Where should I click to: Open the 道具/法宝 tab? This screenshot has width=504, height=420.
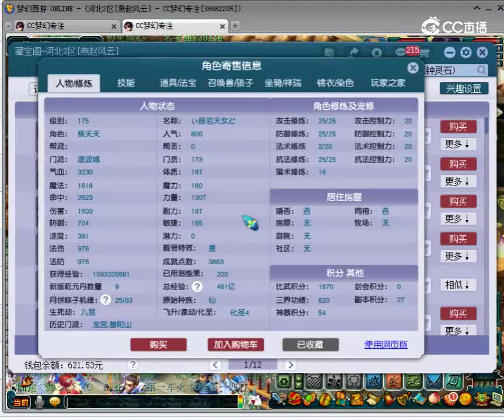(178, 83)
